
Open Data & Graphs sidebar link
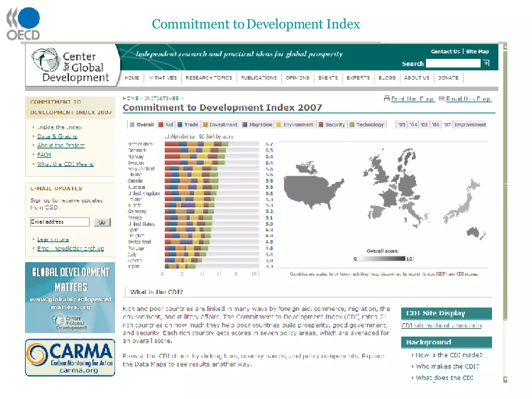tap(57, 136)
